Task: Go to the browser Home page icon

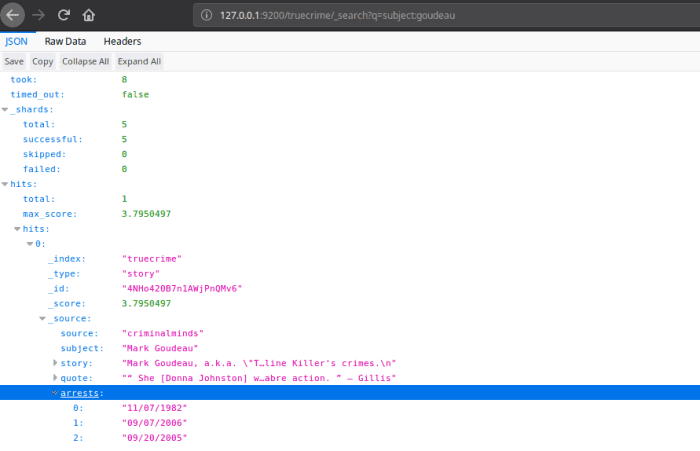Action: tap(88, 16)
